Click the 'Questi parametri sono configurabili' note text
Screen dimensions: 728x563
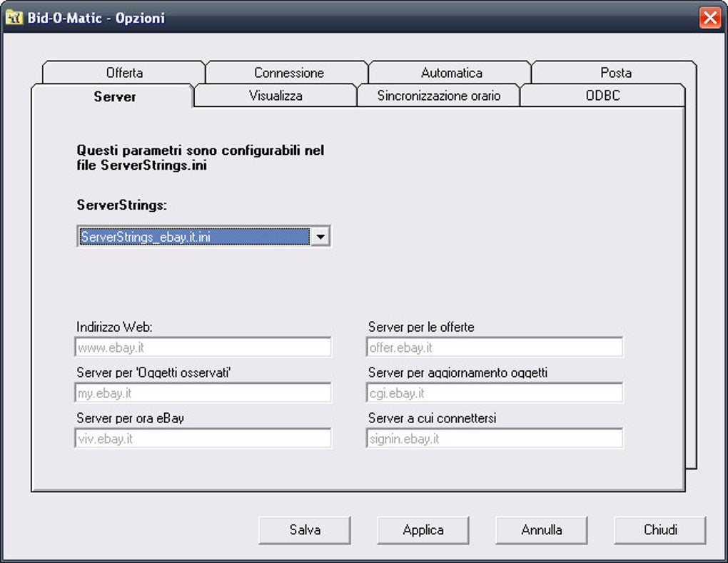click(x=200, y=158)
